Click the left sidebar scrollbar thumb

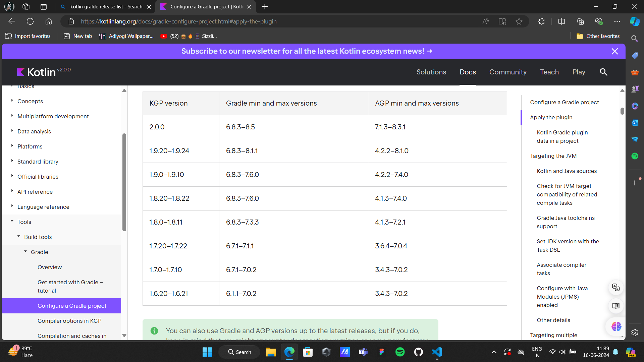124,183
